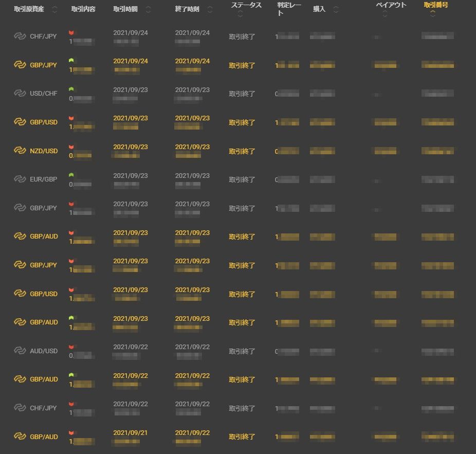Screen dimensions: 476x454
Task: Click the red down arrow in AUD/USD row
Action: pyautogui.click(x=71, y=347)
